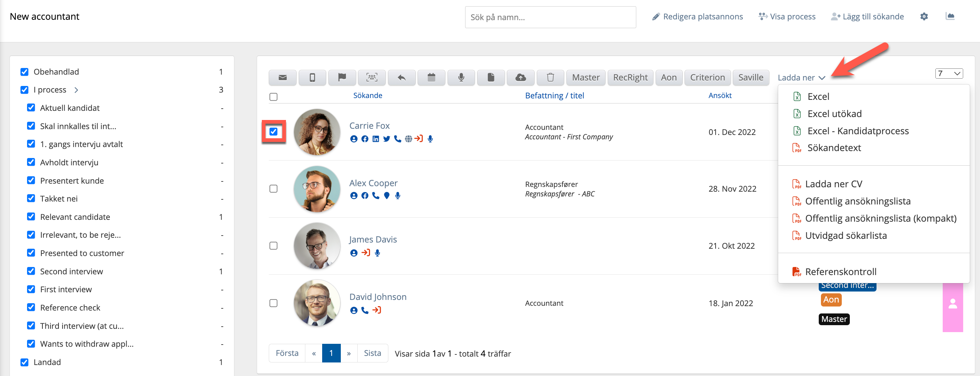Click the flag toolbar icon
The height and width of the screenshot is (376, 980).
pyautogui.click(x=342, y=78)
